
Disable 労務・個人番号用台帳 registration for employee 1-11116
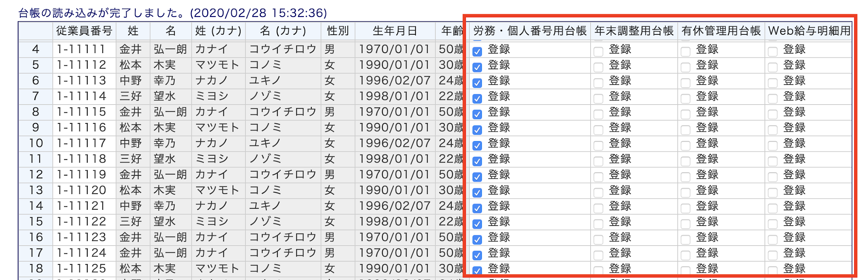click(x=477, y=130)
